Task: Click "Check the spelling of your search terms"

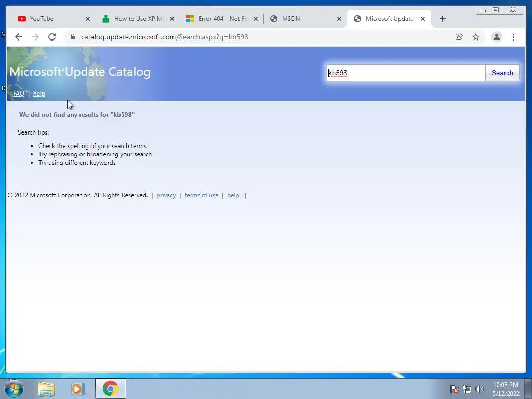Action: pos(92,146)
